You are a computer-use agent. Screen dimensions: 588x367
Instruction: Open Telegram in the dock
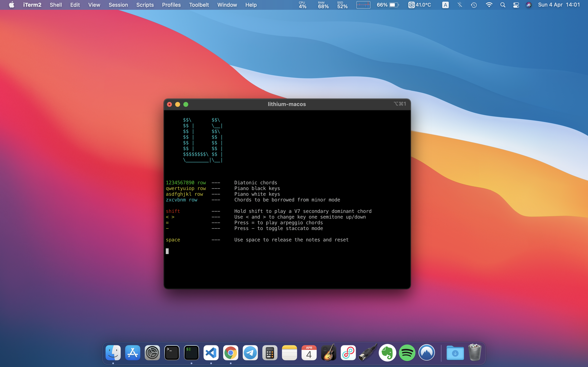250,353
